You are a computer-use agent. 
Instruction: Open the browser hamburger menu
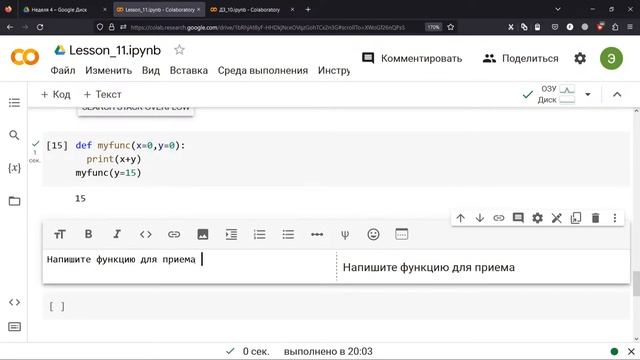coord(630,27)
